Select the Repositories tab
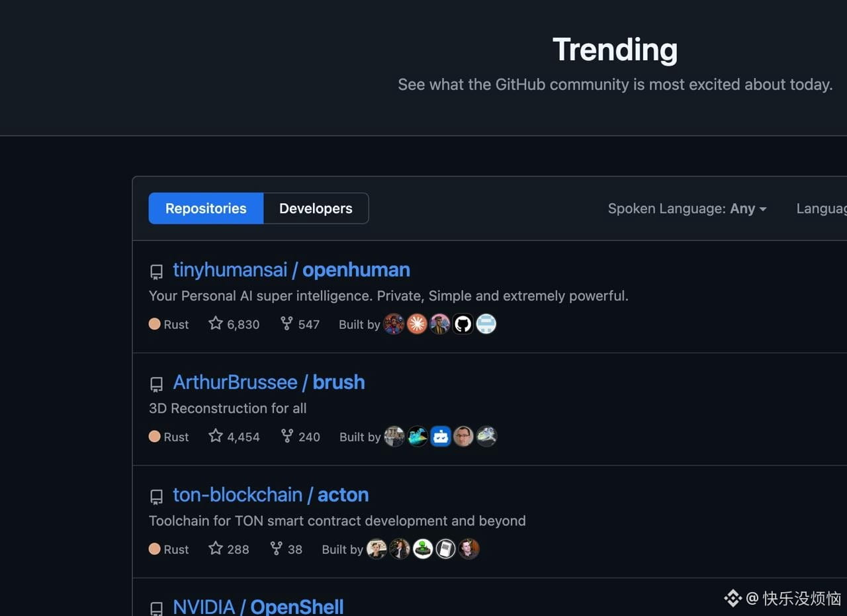Viewport: 847px width, 616px height. pyautogui.click(x=206, y=208)
